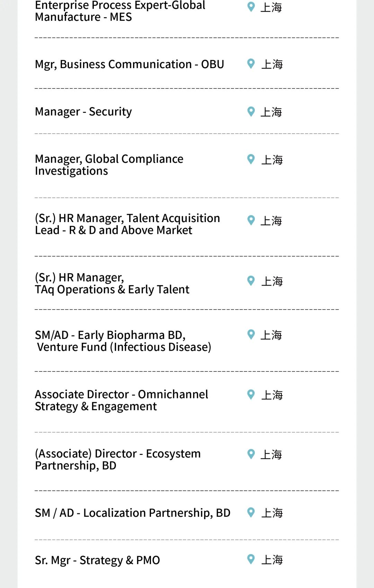This screenshot has height=588, width=374.
Task: Open Mgr, Business Communication - OBU listing
Action: [x=130, y=65]
